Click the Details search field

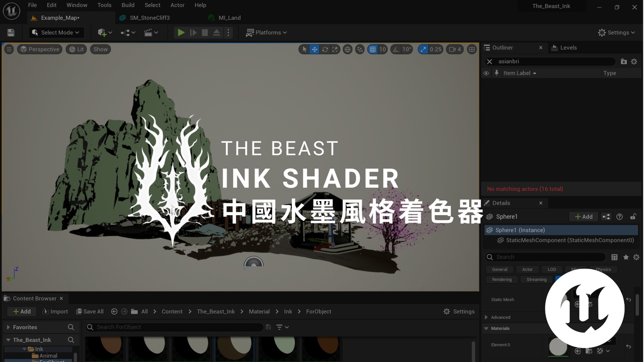tap(546, 257)
